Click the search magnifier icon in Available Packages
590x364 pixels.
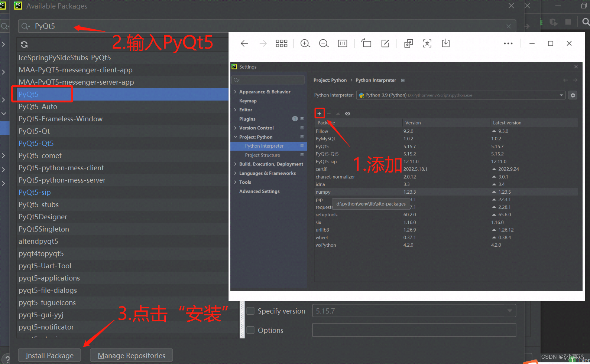tap(26, 26)
